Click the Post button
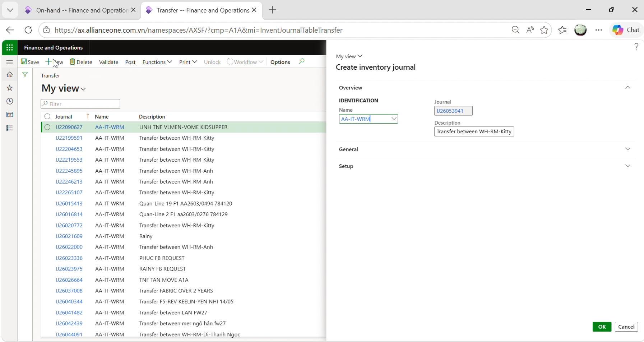This screenshot has height=342, width=644. (130, 62)
